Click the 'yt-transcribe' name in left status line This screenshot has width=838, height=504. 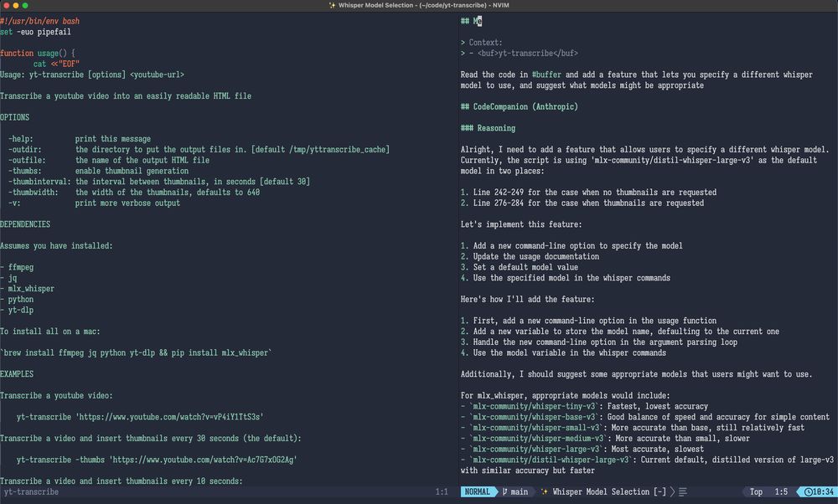(x=31, y=491)
